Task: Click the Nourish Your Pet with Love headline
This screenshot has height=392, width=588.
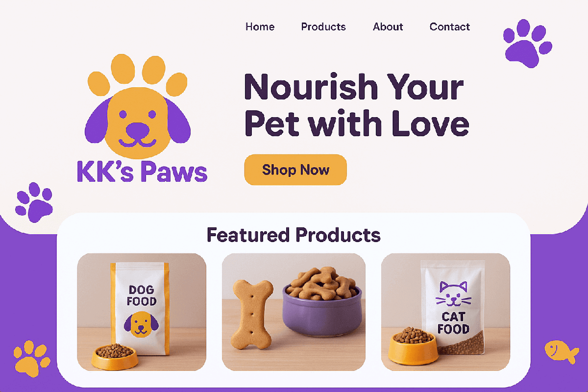Action: [x=356, y=105]
